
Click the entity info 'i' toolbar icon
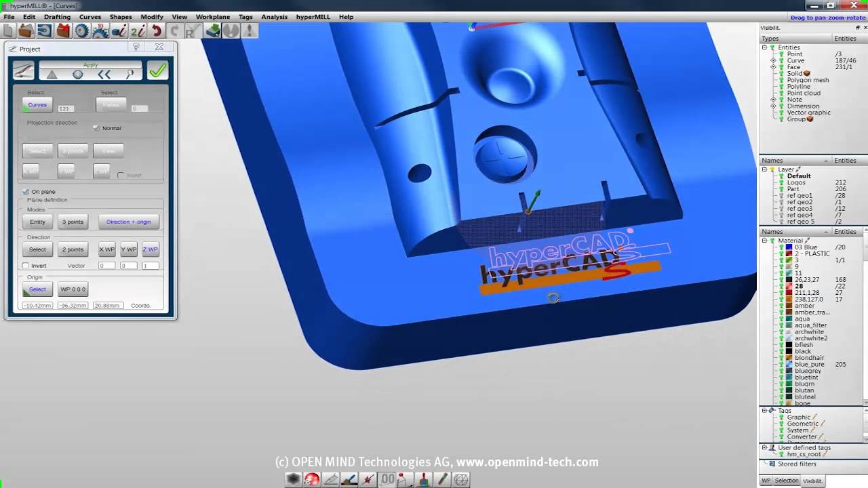tap(119, 30)
